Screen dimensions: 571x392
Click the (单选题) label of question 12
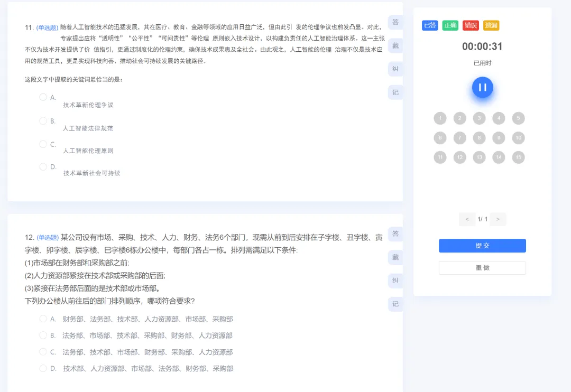[x=48, y=238]
